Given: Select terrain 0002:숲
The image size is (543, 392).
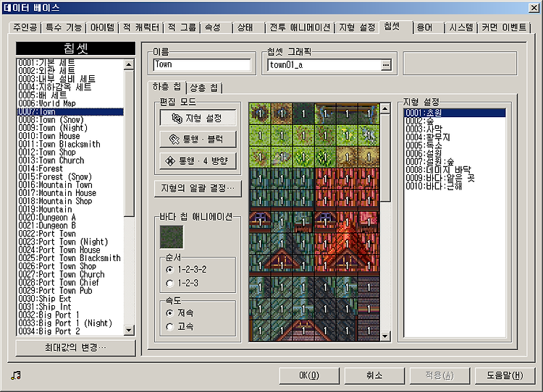Looking at the screenshot, I should pyautogui.click(x=455, y=121).
